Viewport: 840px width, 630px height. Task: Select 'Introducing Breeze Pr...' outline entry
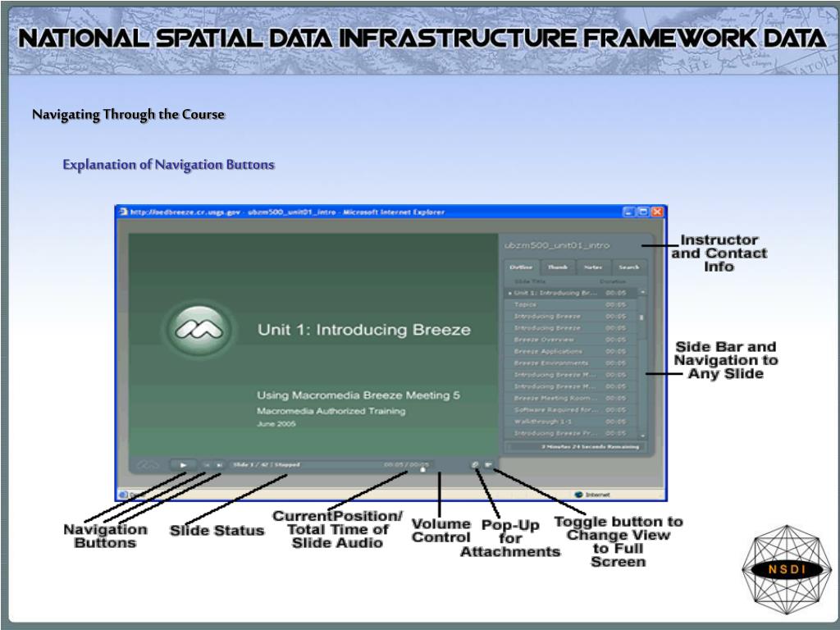click(x=571, y=433)
